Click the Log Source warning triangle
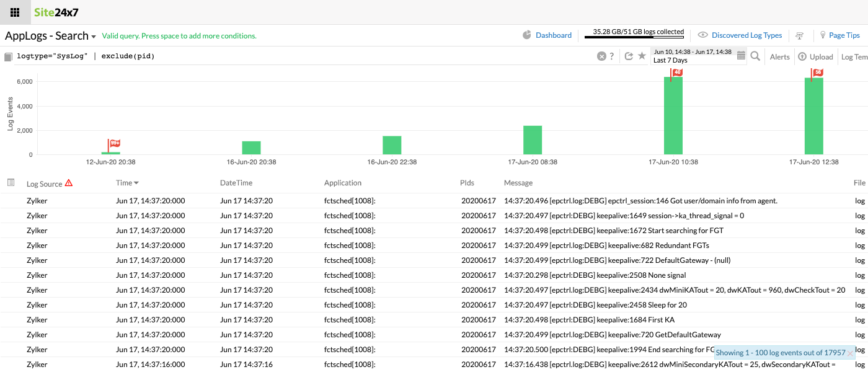The image size is (868, 372). click(x=69, y=183)
